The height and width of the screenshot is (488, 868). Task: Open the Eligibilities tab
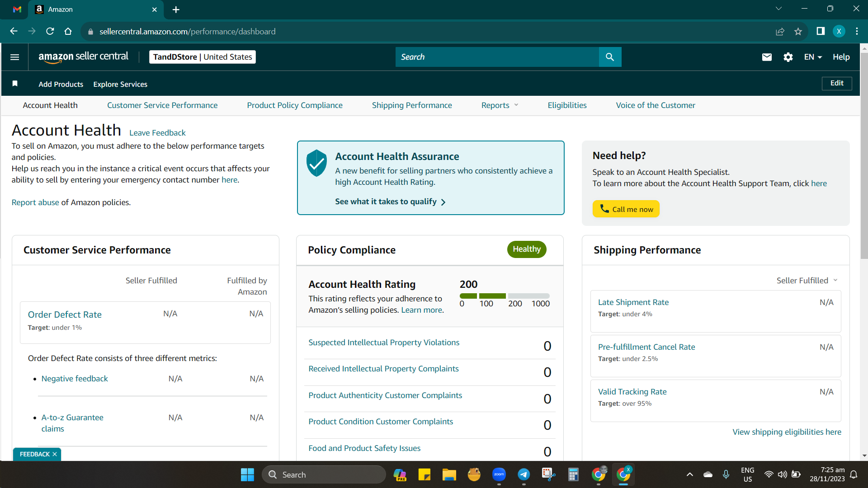coord(567,105)
